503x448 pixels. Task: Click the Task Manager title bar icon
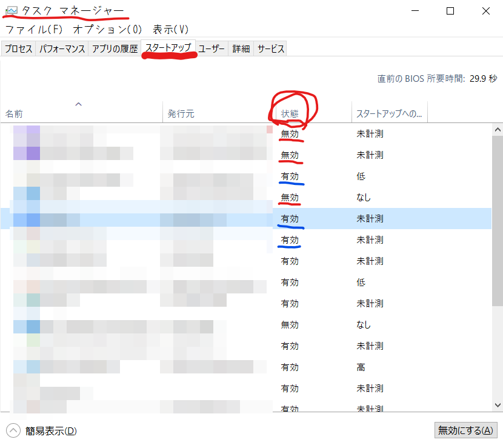point(12,12)
